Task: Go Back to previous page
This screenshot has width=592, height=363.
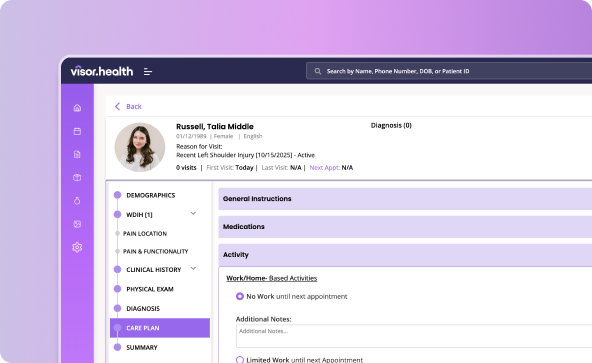Action: coord(134,107)
